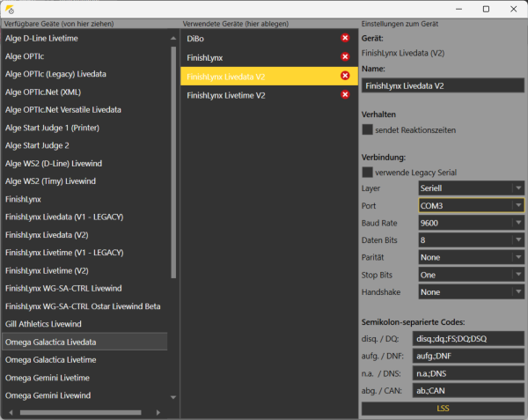The image size is (528, 420).
Task: Maximize the window
Action: pos(486,9)
